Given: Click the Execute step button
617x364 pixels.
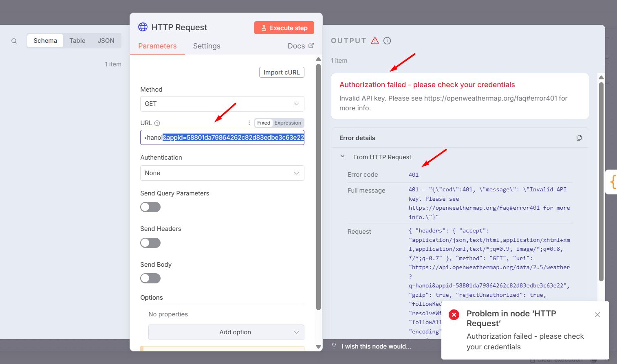Looking at the screenshot, I should click(x=284, y=28).
